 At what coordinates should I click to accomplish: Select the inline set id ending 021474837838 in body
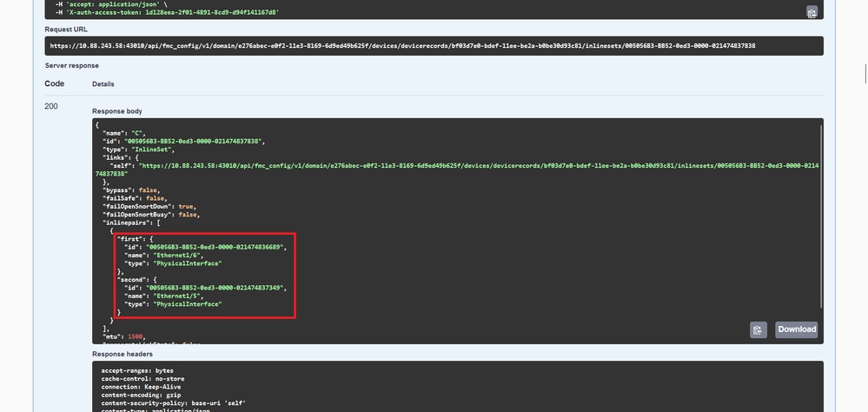coord(192,142)
